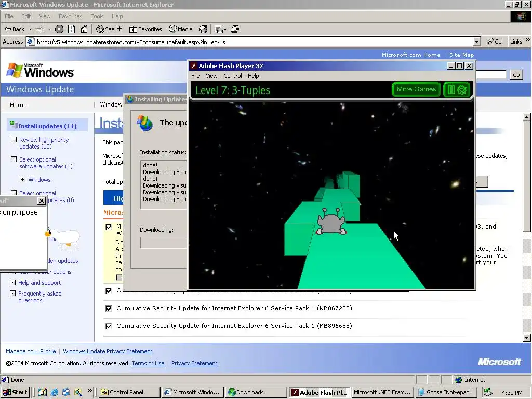
Task: Toggle the checkbox above the KB867282 row
Action: point(109,291)
